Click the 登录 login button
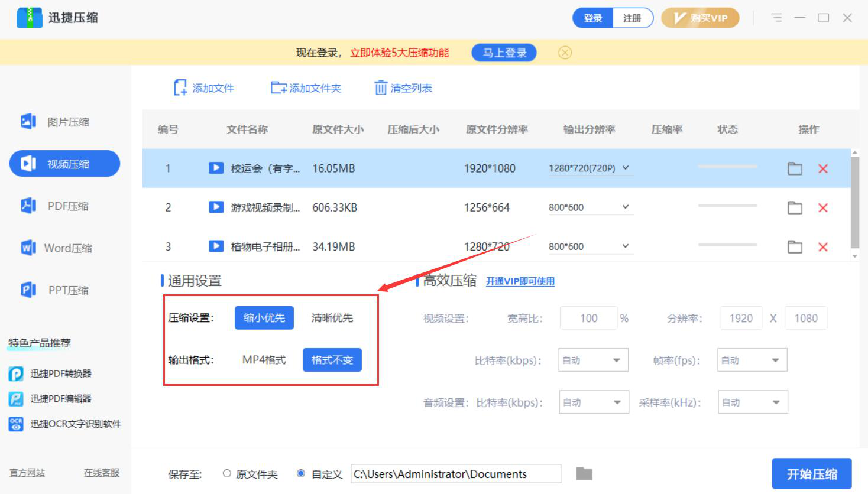 click(593, 18)
